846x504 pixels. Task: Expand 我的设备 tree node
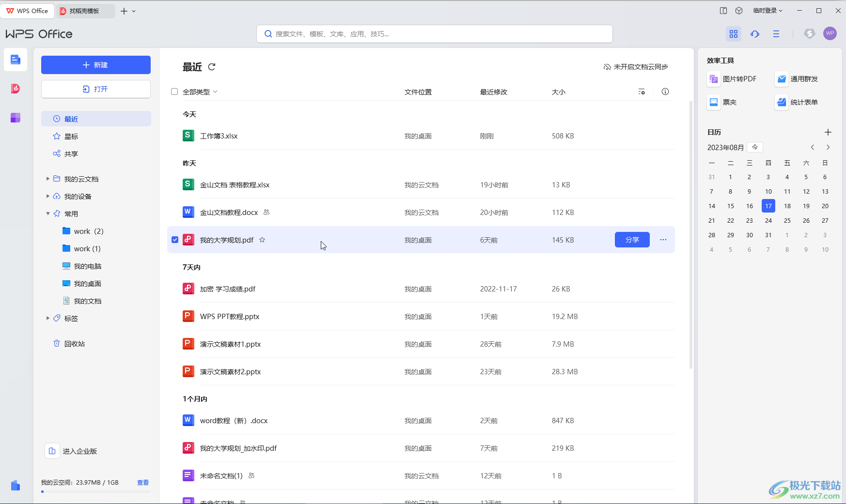pyautogui.click(x=48, y=196)
